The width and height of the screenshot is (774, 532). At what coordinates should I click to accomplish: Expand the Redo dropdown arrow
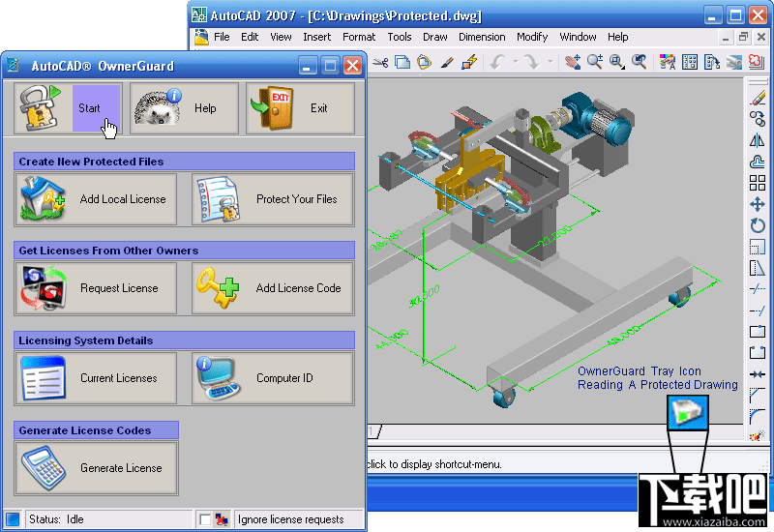[x=550, y=62]
